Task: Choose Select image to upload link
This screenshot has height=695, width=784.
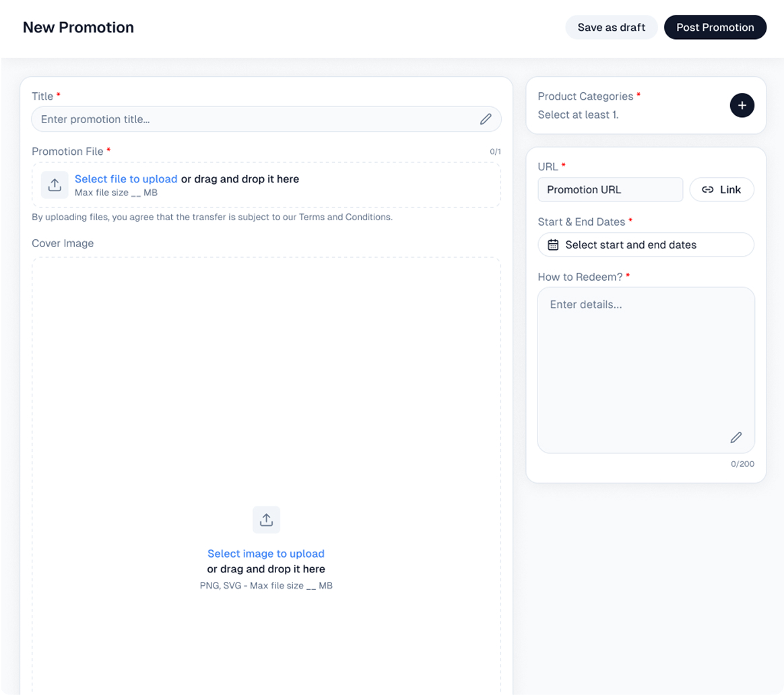Action: (266, 554)
